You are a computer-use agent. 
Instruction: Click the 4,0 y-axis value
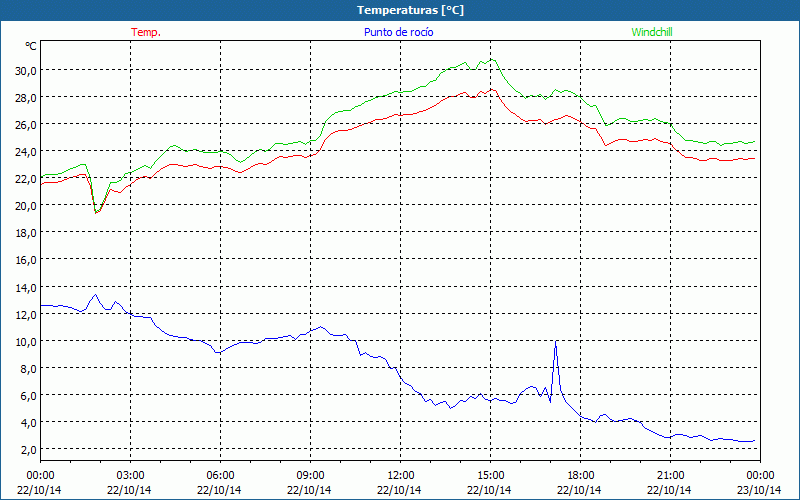(28, 422)
